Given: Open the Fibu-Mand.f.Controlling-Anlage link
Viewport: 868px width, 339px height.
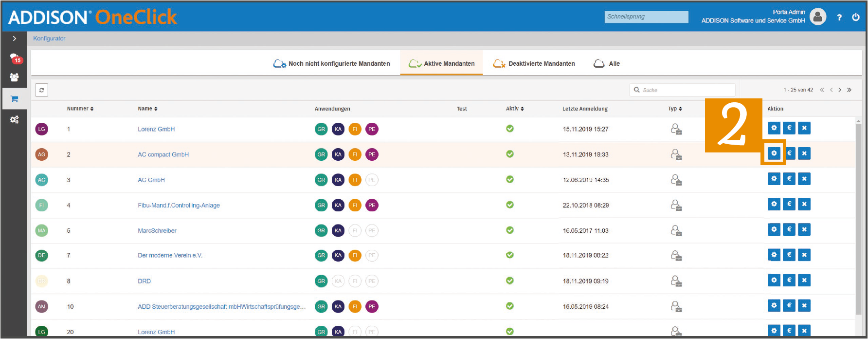Looking at the screenshot, I should pos(179,205).
